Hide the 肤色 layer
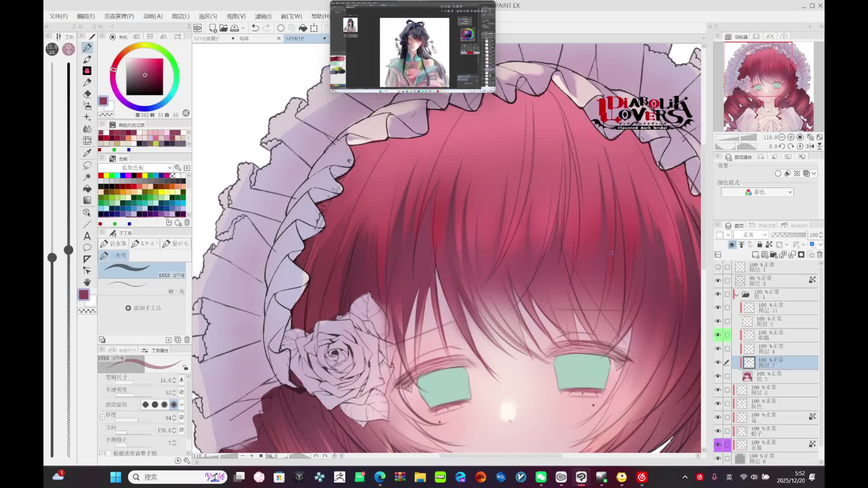 pyautogui.click(x=718, y=404)
